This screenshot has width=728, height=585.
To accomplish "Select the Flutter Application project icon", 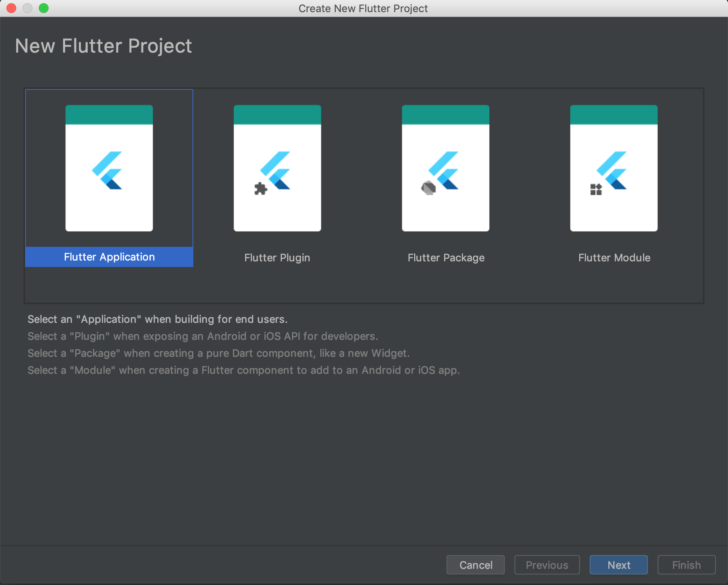I will [x=109, y=168].
